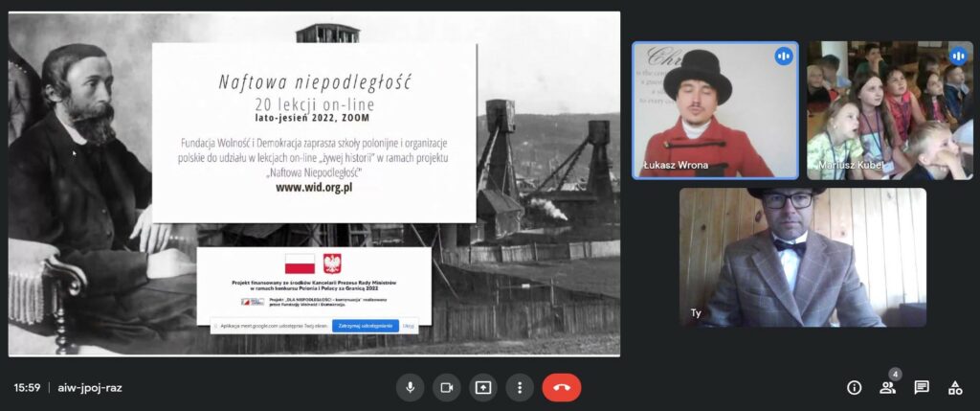Open the activities panel
980x411 pixels.
pyautogui.click(x=954, y=387)
